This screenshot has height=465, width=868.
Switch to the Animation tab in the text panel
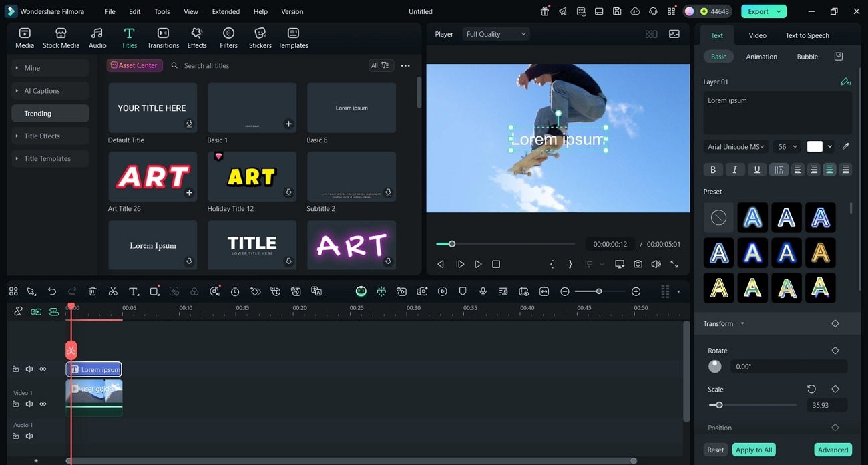click(761, 57)
